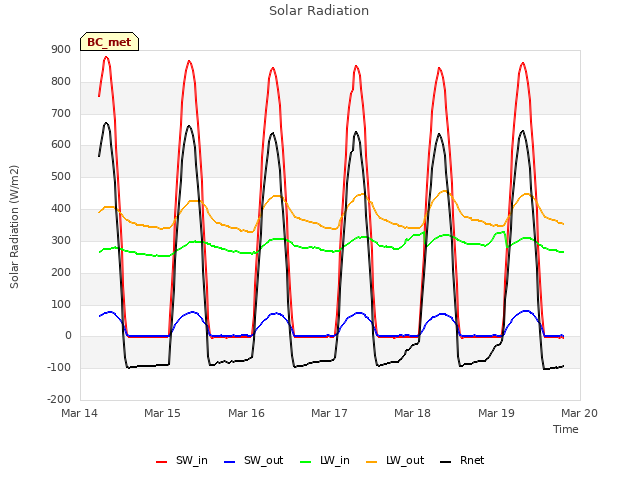640x480 pixels.
Task: Click the 300 y-axis tick label
Action: (x=61, y=240)
